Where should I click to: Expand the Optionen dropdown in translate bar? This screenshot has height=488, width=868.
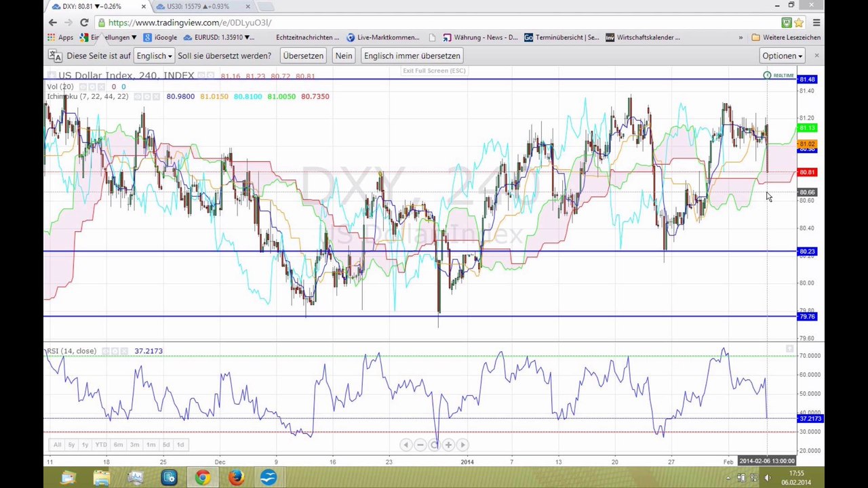782,56
